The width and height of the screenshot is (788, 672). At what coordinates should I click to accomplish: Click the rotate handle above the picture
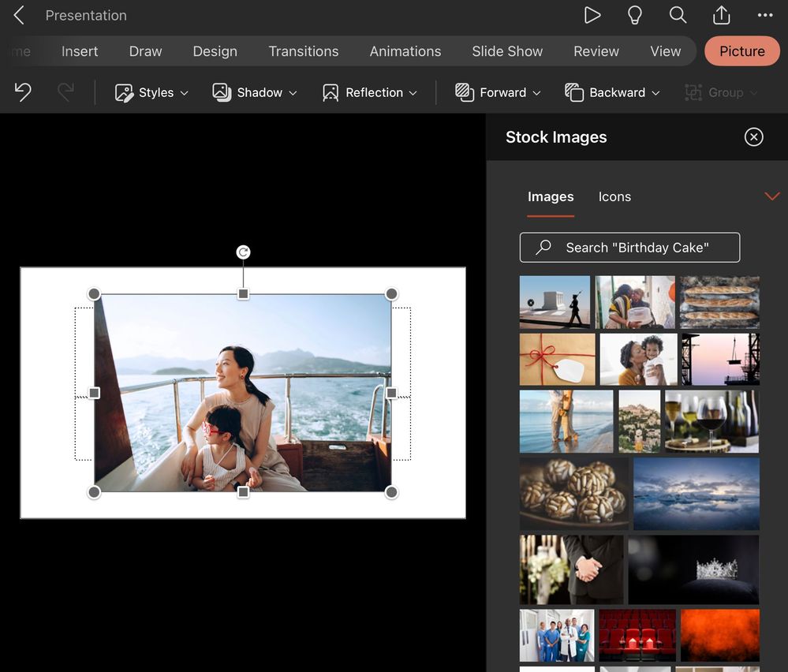[x=243, y=252]
